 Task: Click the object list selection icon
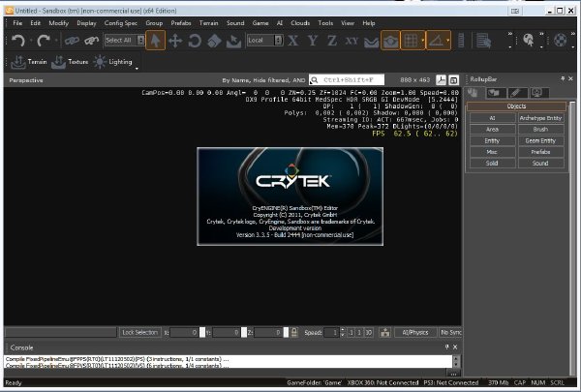click(x=483, y=41)
